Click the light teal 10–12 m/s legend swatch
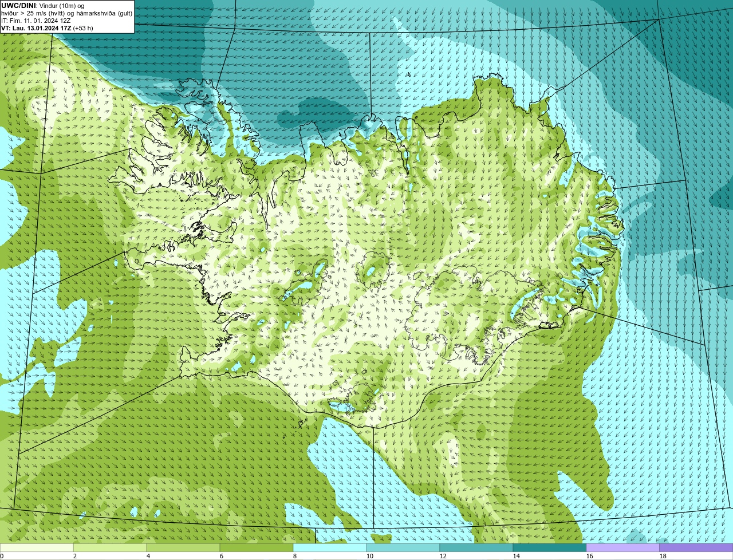Screen dimensions: 733x560 click(x=403, y=547)
